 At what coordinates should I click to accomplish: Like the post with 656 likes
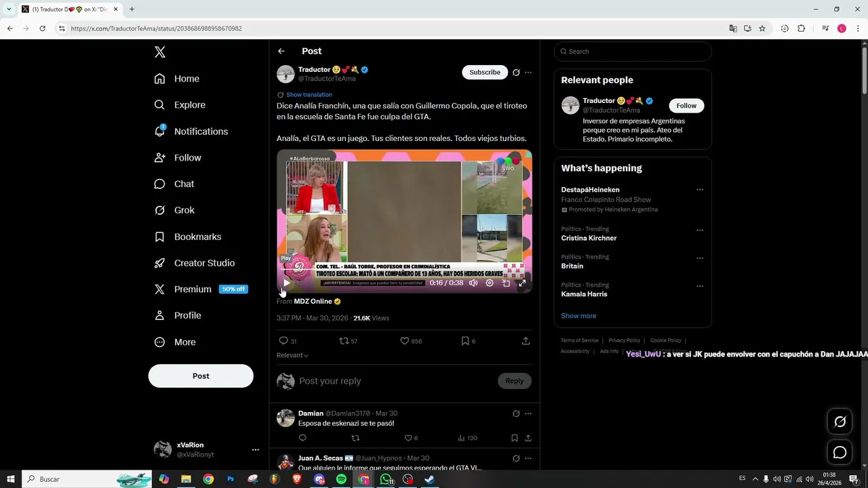405,341
